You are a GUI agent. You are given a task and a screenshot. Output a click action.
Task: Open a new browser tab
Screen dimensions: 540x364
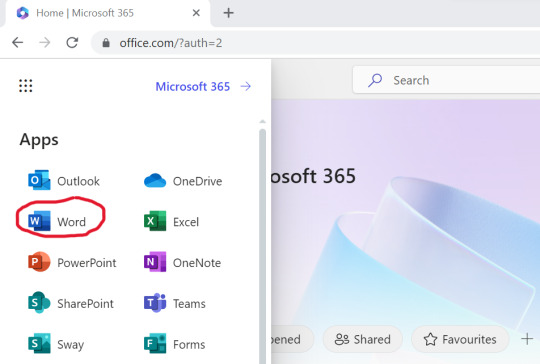click(228, 13)
